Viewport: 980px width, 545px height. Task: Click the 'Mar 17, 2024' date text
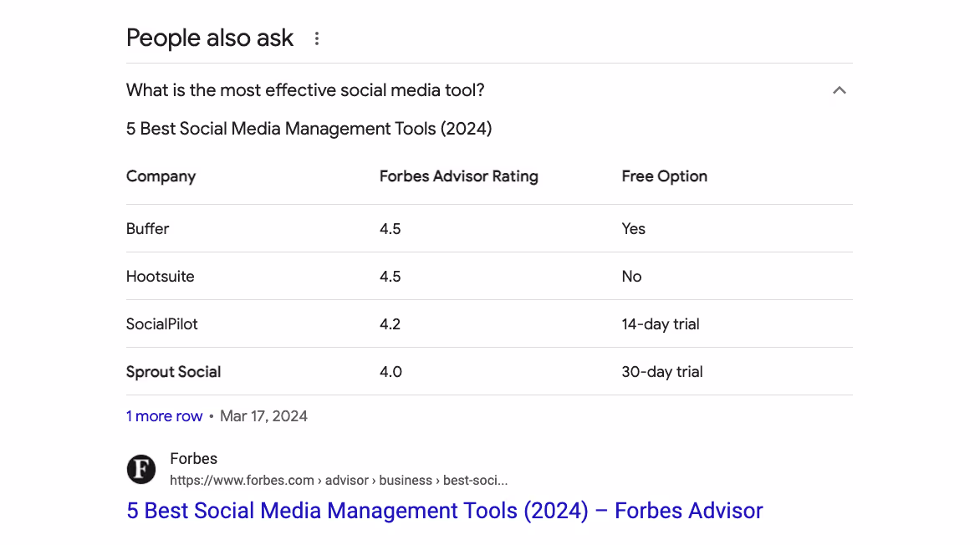point(263,416)
